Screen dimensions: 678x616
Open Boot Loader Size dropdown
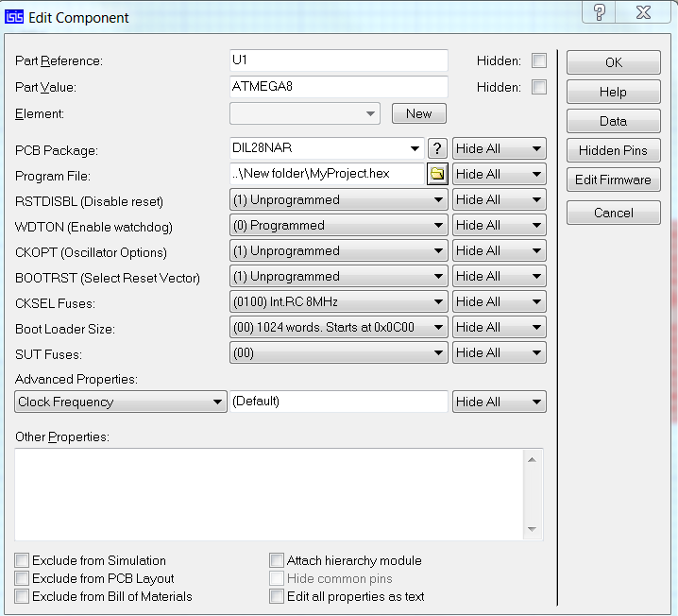click(339, 328)
